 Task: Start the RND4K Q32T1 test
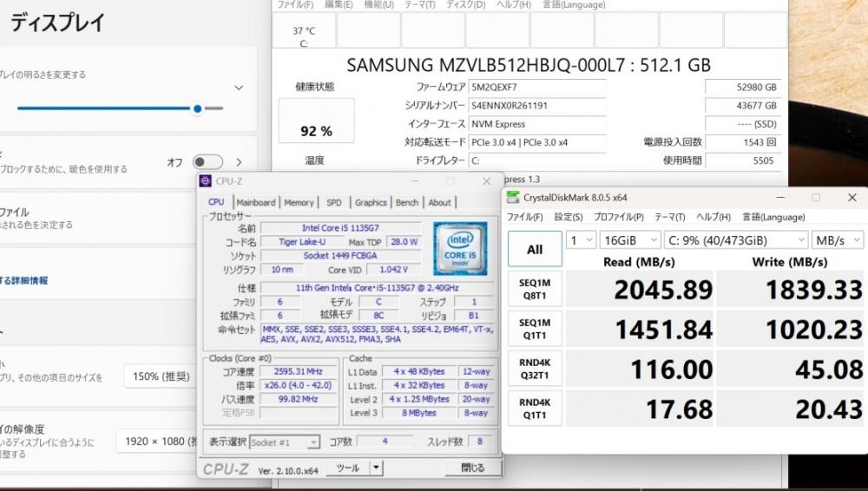click(x=535, y=369)
